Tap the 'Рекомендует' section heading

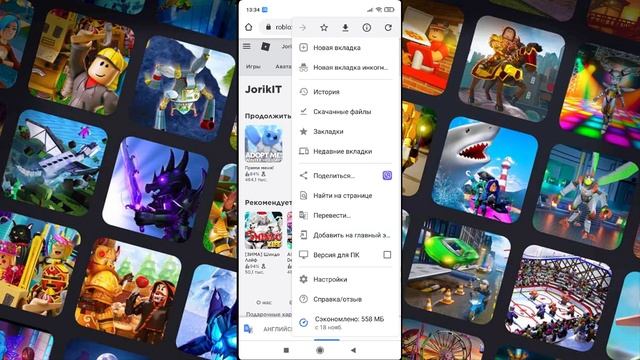(268, 202)
